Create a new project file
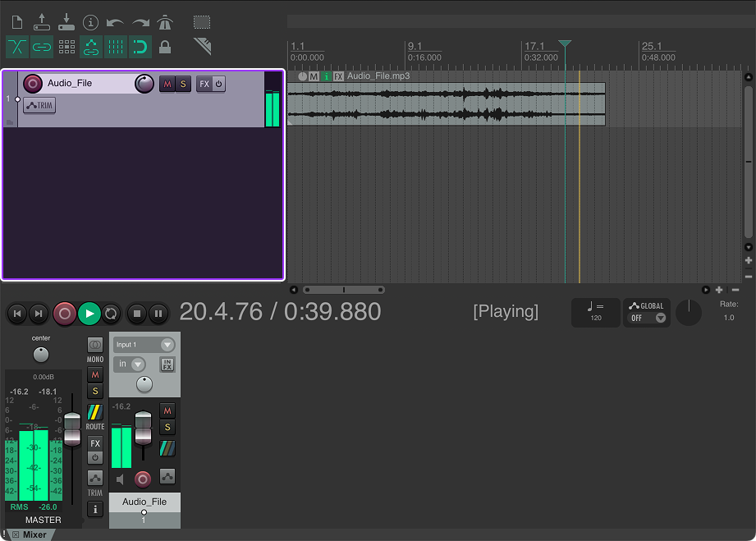The image size is (756, 541). 17,22
